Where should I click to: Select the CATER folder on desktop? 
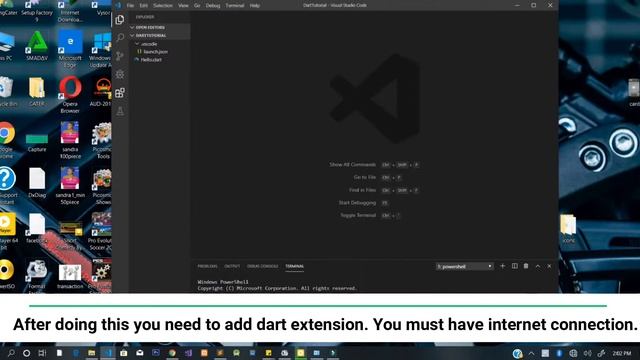click(37, 92)
